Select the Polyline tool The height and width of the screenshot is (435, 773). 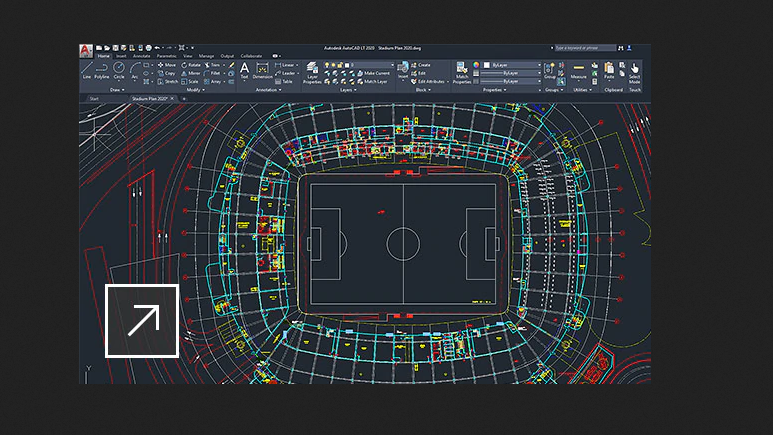102,71
